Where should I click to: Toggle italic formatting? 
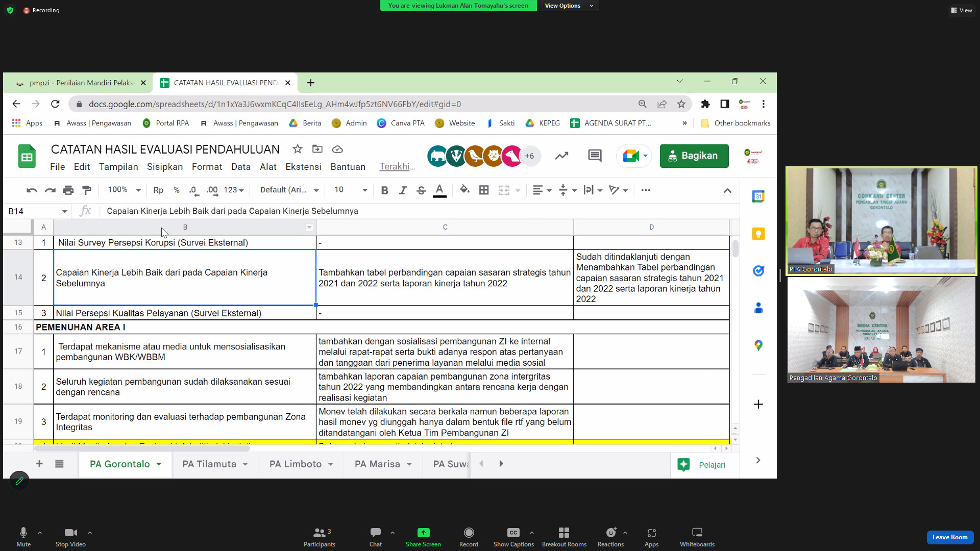[x=403, y=190]
